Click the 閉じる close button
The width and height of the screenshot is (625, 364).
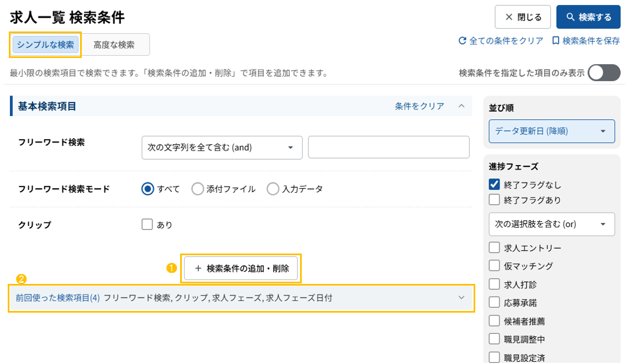click(x=522, y=17)
